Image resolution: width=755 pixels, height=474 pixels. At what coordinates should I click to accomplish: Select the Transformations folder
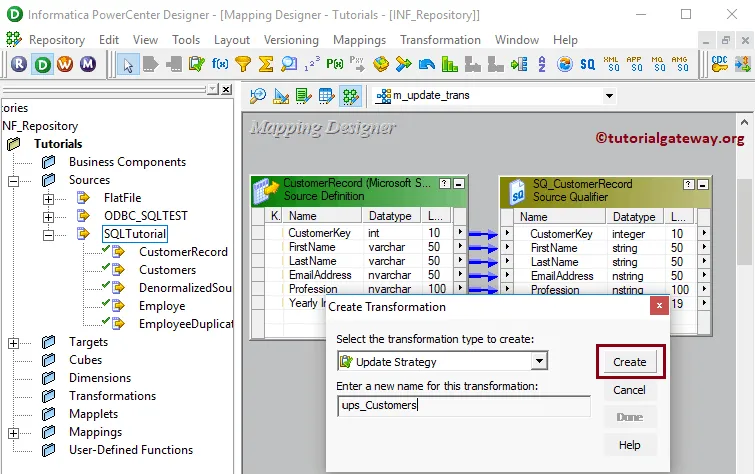coord(112,396)
